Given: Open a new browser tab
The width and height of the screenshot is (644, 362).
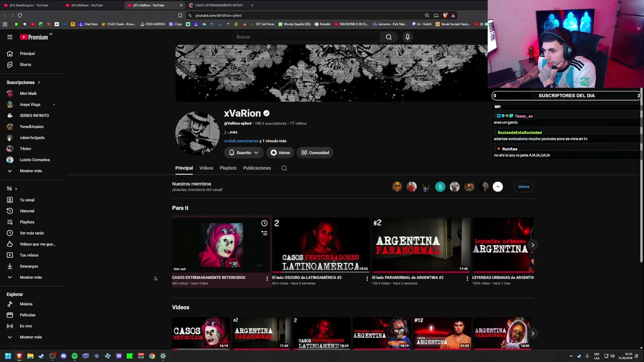Looking at the screenshot, I should [x=252, y=5].
